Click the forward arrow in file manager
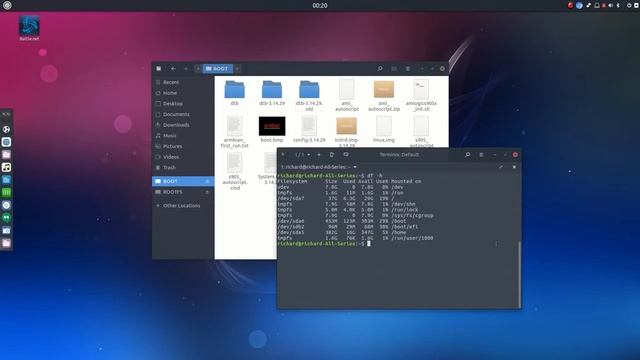 (x=186, y=69)
